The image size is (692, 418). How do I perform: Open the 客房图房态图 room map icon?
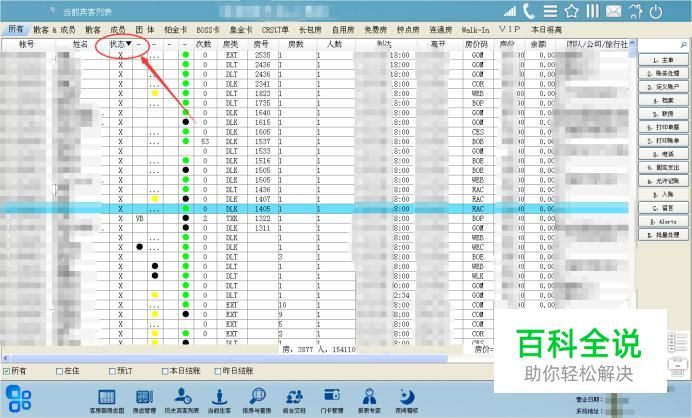pos(107,401)
